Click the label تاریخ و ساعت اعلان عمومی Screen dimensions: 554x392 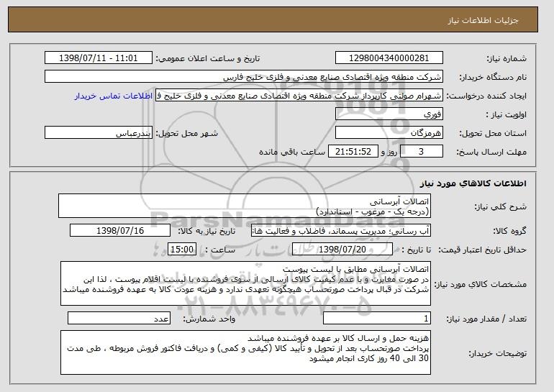(x=208, y=59)
